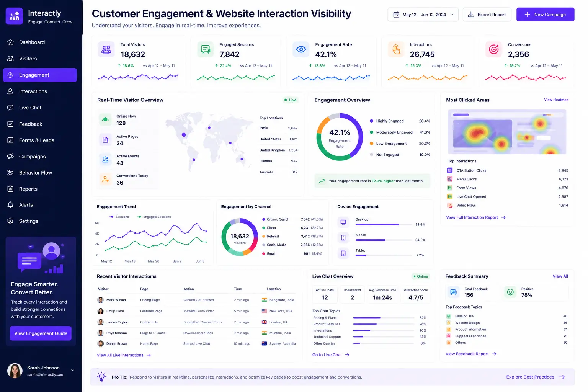This screenshot has width=588, height=392.
Task: Click the Export Report button
Action: pos(487,15)
